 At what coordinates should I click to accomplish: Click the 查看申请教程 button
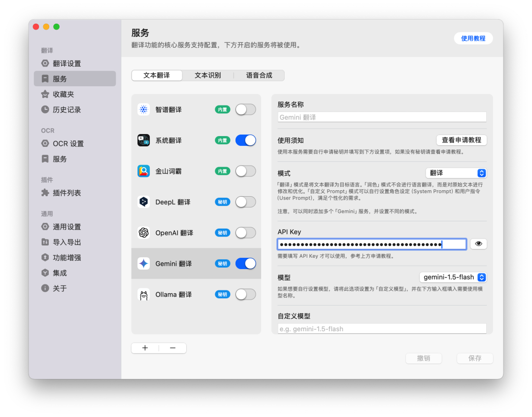[x=462, y=140]
